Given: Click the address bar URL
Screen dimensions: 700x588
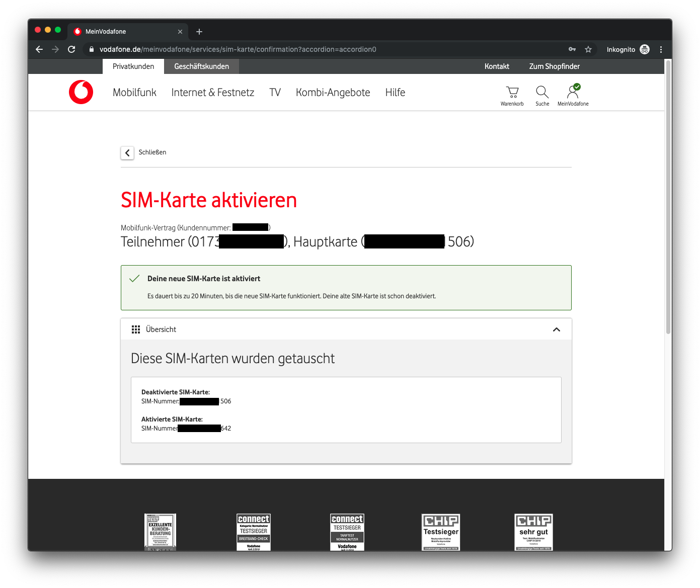Looking at the screenshot, I should pos(238,49).
